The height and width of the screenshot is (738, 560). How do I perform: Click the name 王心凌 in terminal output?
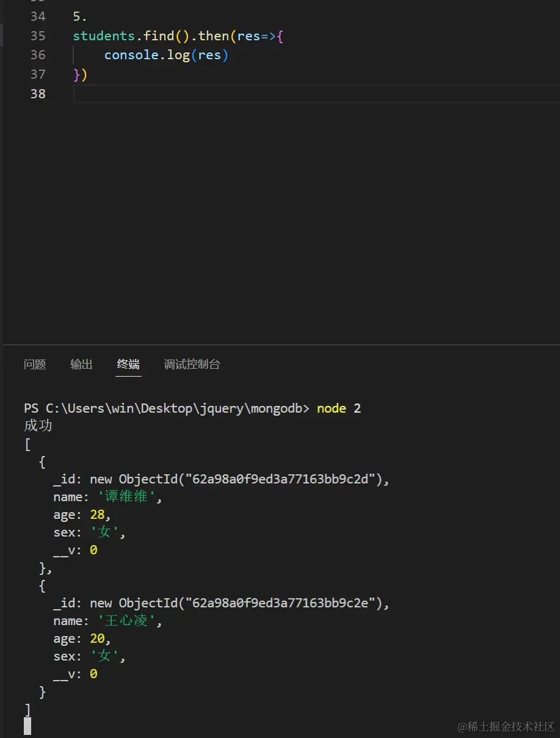[126, 621]
